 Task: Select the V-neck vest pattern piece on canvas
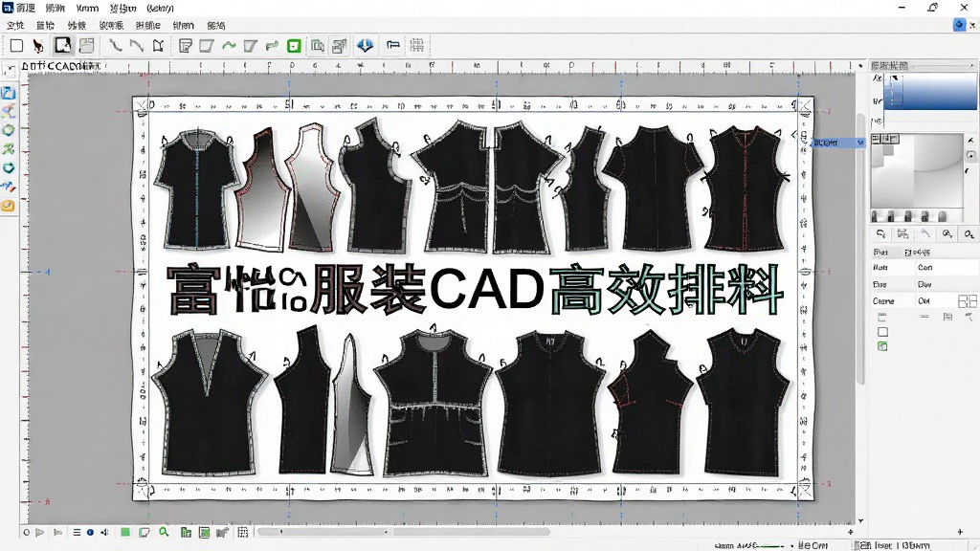pos(208,403)
